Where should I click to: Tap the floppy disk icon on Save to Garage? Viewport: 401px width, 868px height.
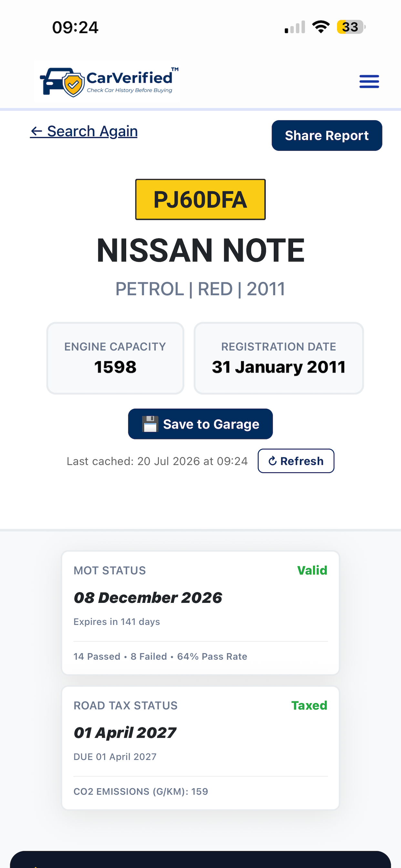pyautogui.click(x=150, y=424)
